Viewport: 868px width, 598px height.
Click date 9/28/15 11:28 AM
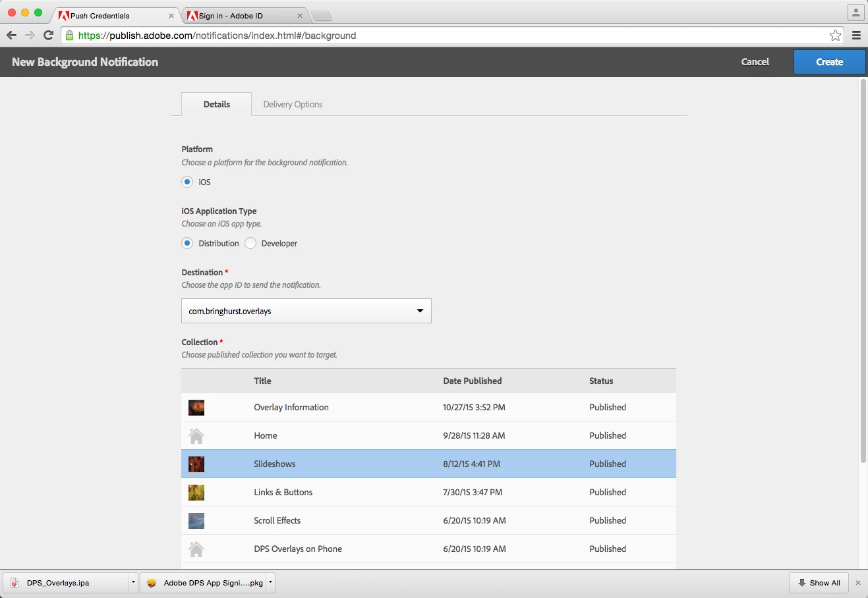(x=474, y=435)
